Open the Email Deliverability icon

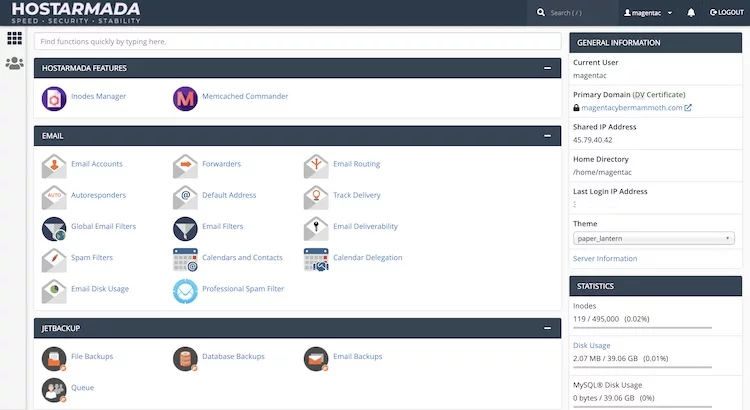point(316,229)
